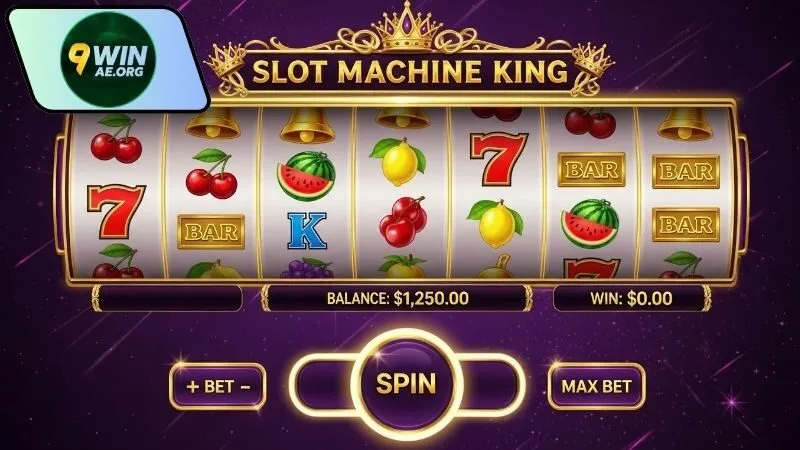Click the SPIN button

pos(406,384)
